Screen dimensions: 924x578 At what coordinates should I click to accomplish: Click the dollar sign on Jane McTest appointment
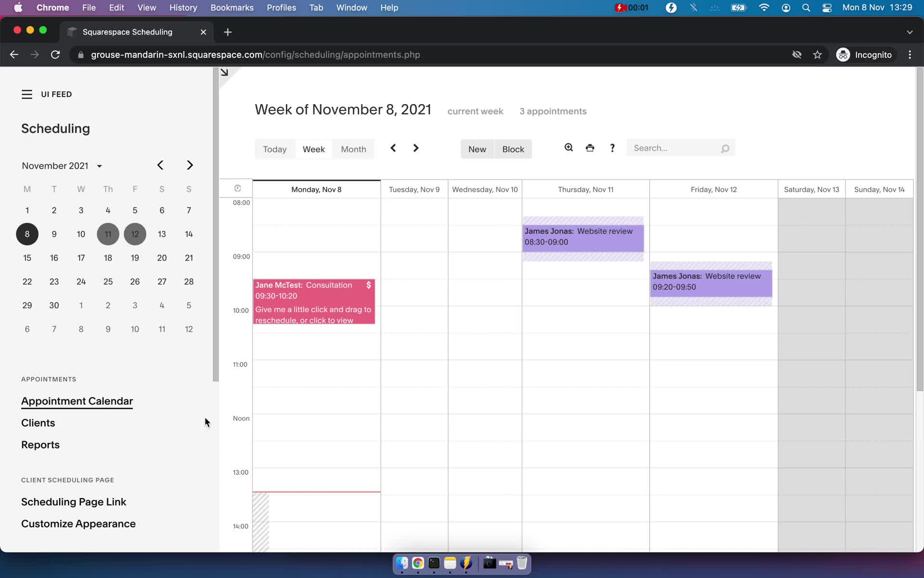369,285
